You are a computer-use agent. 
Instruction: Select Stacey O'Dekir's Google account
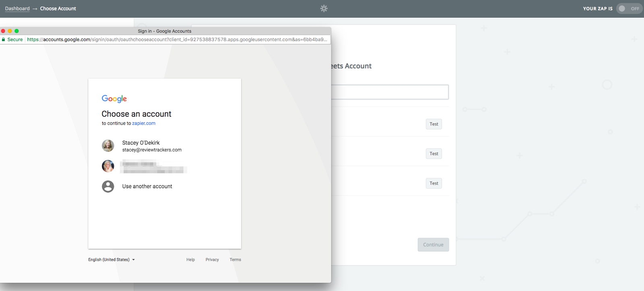point(165,146)
